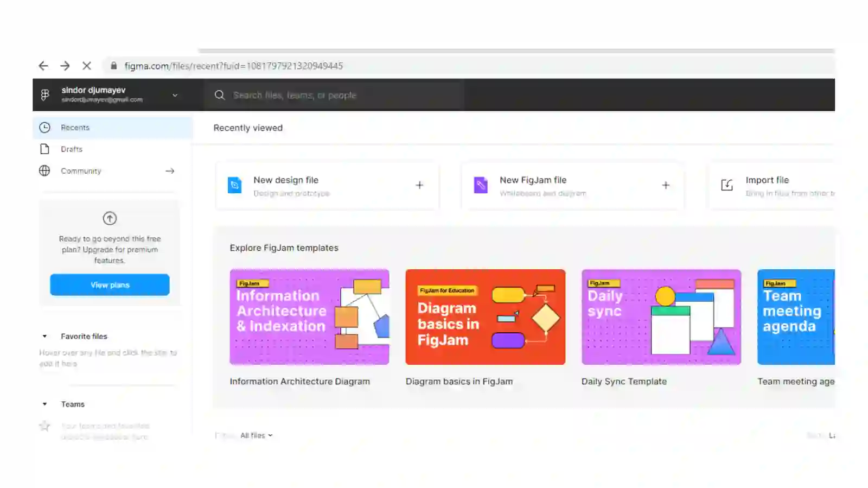Open Recents in the sidebar
This screenshot has height=488, width=868.
(x=113, y=128)
